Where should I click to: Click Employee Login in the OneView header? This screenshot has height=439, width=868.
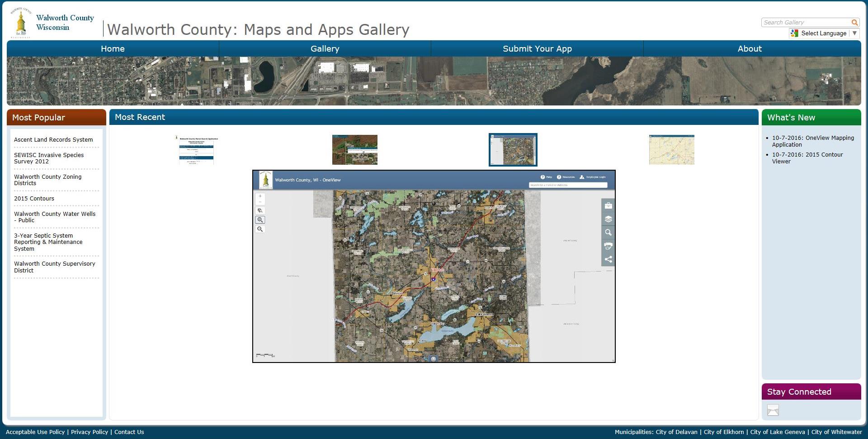click(x=594, y=177)
